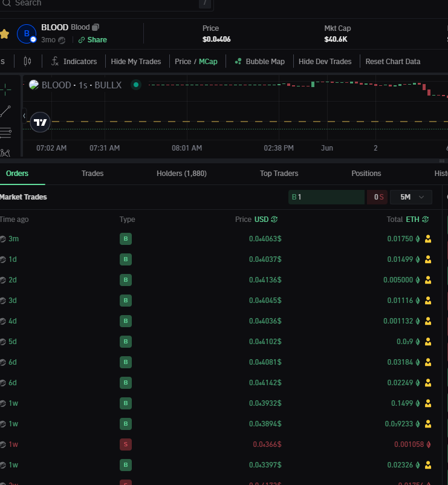Viewport: 448px width, 485px height.
Task: Click trader icon on 0.02249 row
Action: pyautogui.click(x=428, y=383)
